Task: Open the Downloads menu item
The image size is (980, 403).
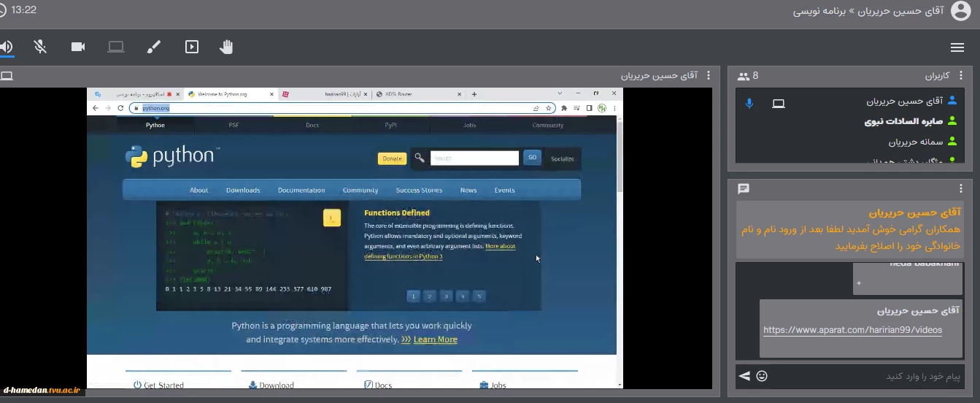Action: click(x=243, y=190)
